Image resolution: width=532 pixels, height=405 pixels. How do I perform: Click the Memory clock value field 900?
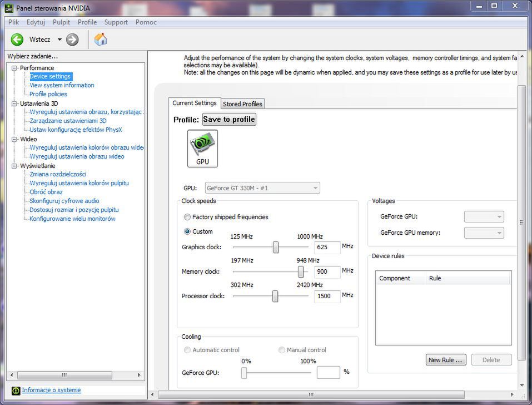pyautogui.click(x=327, y=271)
